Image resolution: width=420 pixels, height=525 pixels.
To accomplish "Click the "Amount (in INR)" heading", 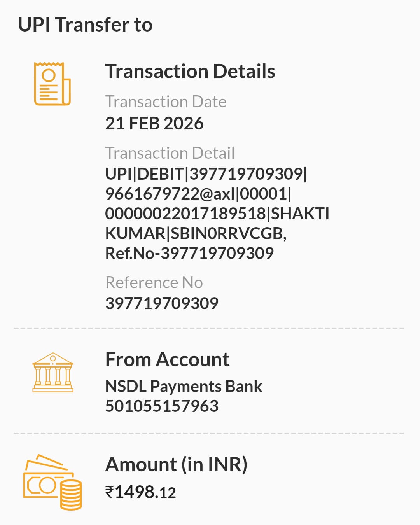I will click(176, 464).
